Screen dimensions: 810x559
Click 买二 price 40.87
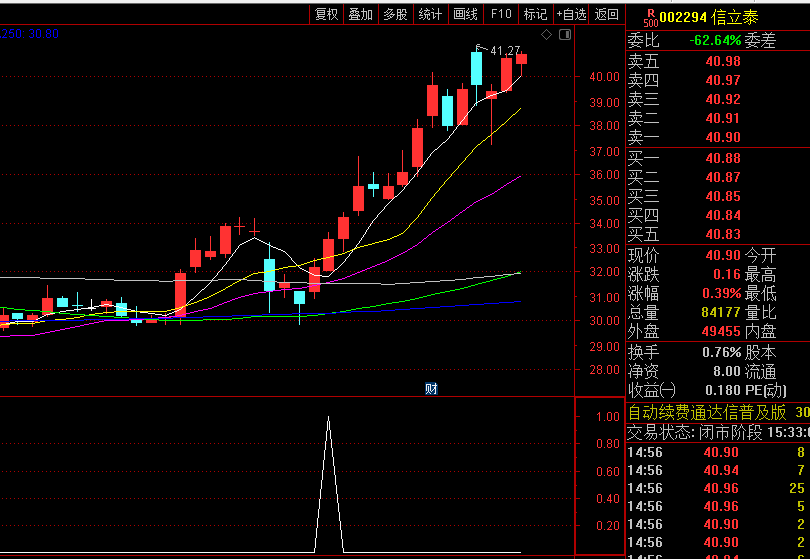click(x=723, y=177)
